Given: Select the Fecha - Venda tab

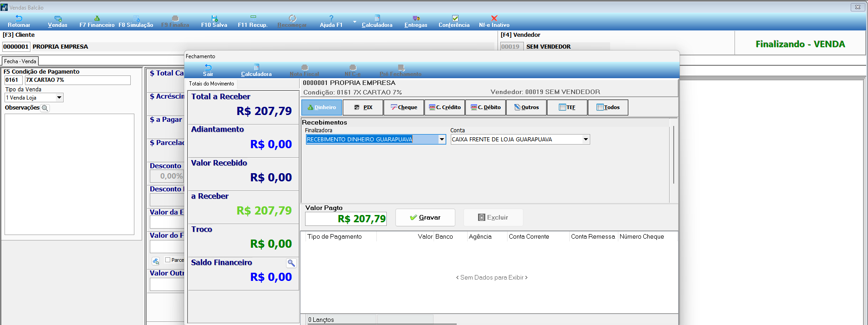Looking at the screenshot, I should click(20, 61).
